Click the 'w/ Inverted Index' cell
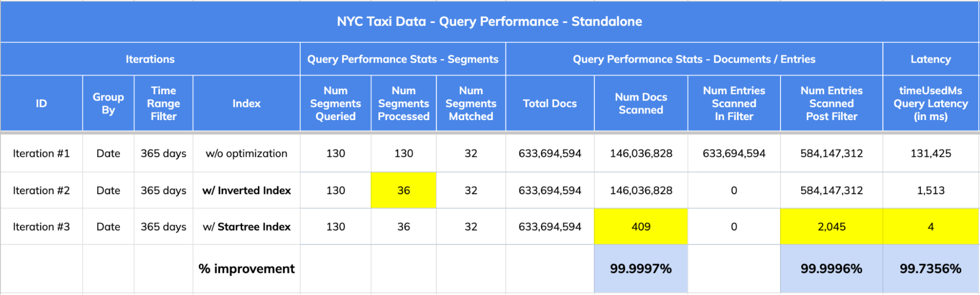 coord(247,191)
